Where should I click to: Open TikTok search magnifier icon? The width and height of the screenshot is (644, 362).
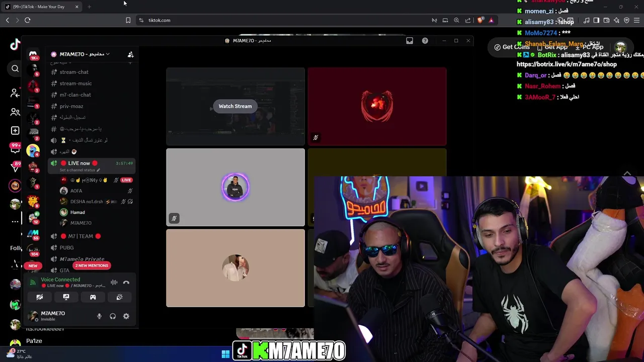tap(15, 69)
